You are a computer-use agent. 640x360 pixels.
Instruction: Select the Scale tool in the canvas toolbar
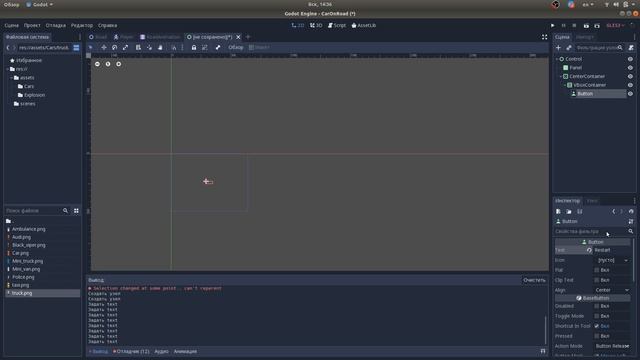125,47
